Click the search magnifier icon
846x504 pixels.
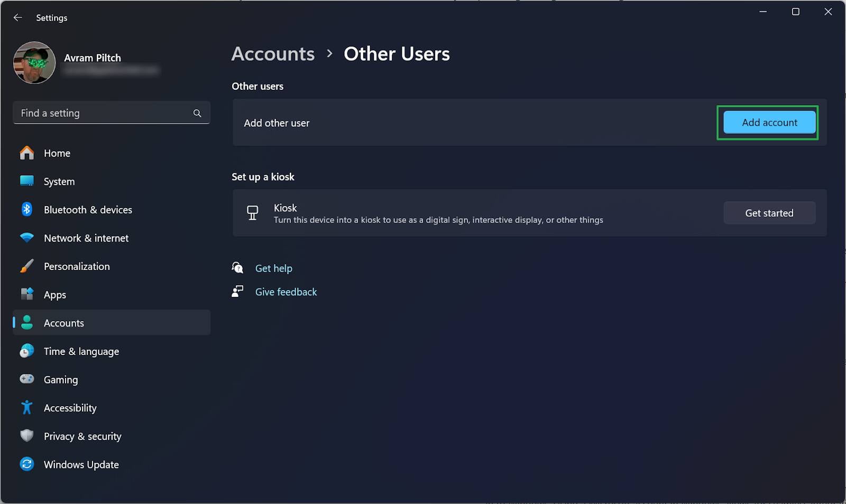[x=197, y=113]
